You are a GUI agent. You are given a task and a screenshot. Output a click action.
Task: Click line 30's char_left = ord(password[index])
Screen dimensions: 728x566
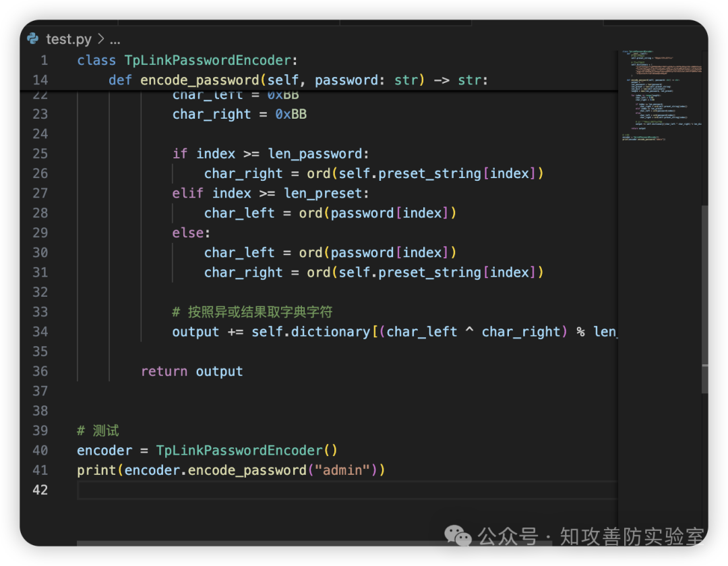pos(330,253)
